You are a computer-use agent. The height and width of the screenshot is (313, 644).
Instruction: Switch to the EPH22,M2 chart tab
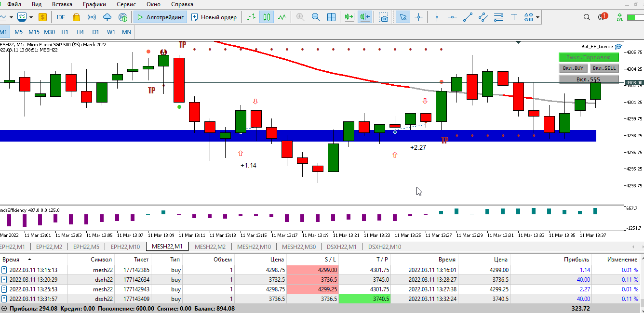(x=49, y=247)
